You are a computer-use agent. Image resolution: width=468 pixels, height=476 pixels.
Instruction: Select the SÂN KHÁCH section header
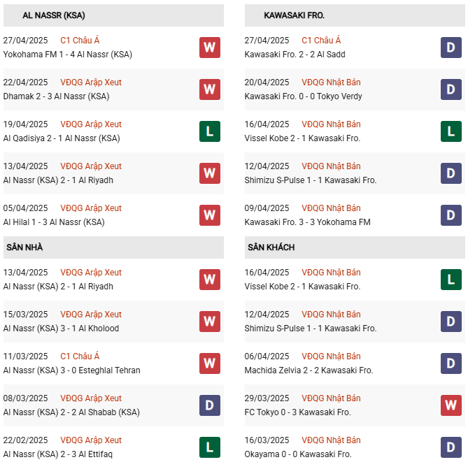click(271, 247)
